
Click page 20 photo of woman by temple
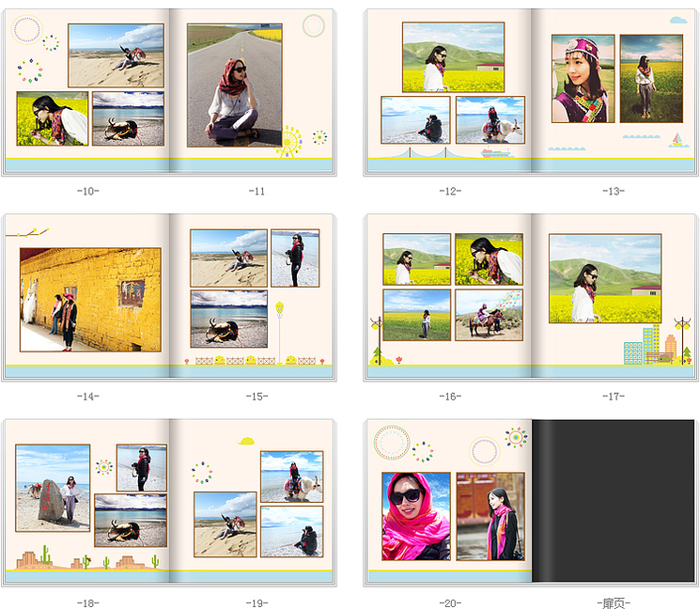490,516
